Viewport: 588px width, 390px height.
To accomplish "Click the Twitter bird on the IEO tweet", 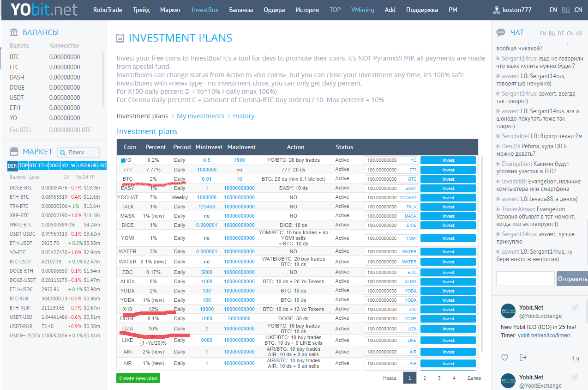I will pyautogui.click(x=575, y=307).
